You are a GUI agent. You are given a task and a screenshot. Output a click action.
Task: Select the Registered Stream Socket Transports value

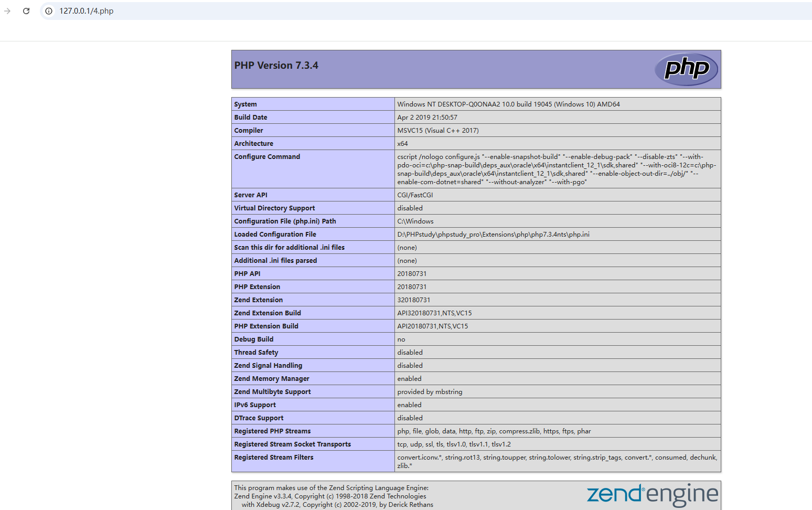454,444
